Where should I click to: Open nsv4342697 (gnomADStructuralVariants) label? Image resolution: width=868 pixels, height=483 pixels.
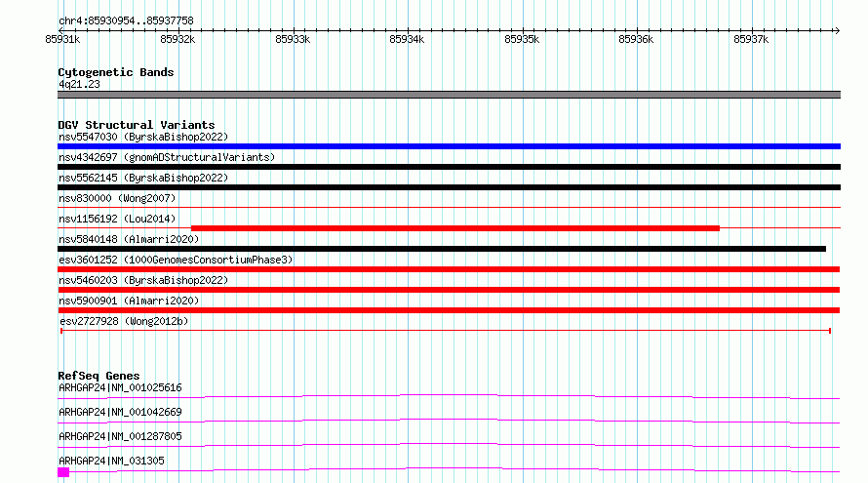coord(167,157)
